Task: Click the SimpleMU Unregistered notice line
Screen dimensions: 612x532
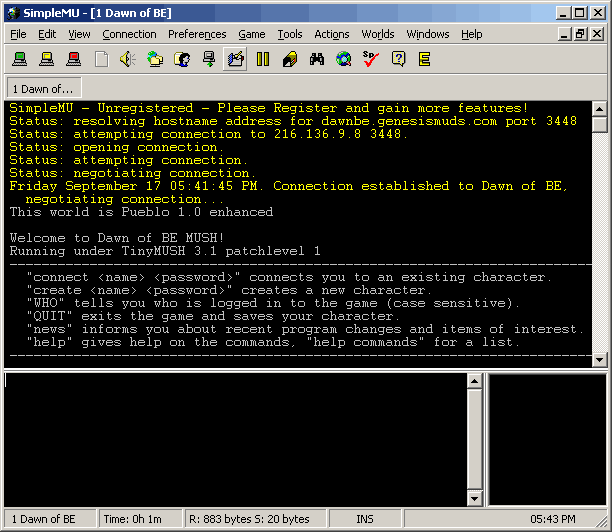Action: point(269,108)
